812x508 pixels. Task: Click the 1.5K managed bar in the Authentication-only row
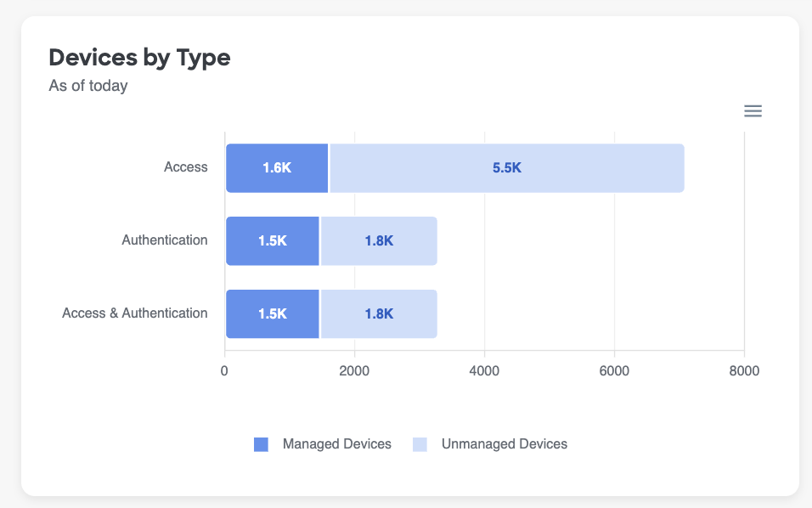pyautogui.click(x=273, y=241)
